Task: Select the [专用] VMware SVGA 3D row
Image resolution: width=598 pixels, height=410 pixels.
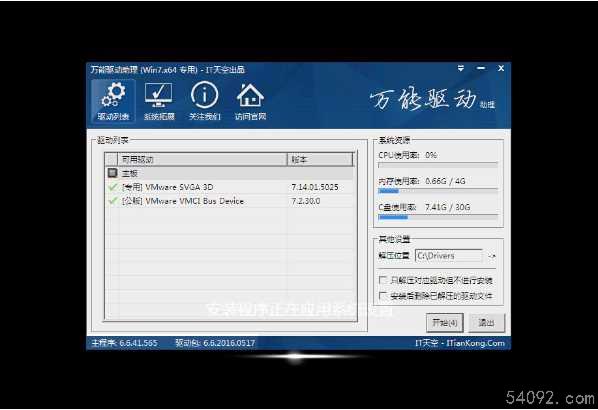Action: (x=230, y=187)
